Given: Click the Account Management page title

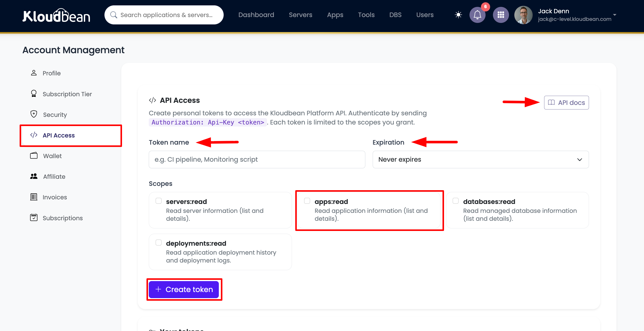Looking at the screenshot, I should coord(73,50).
